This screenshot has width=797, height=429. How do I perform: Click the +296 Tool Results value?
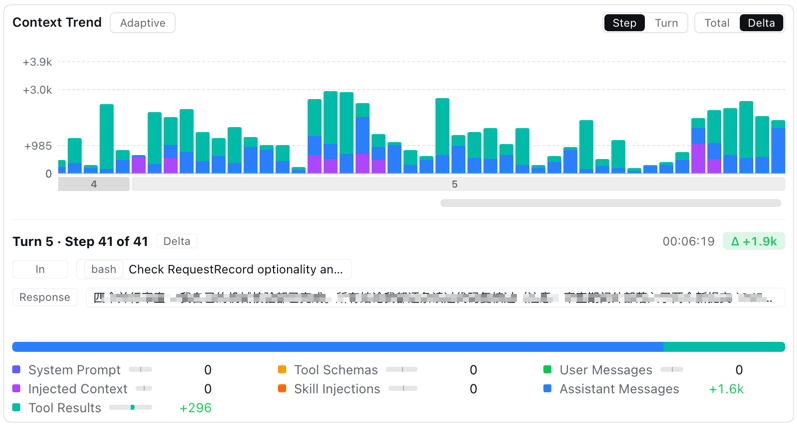tap(195, 408)
